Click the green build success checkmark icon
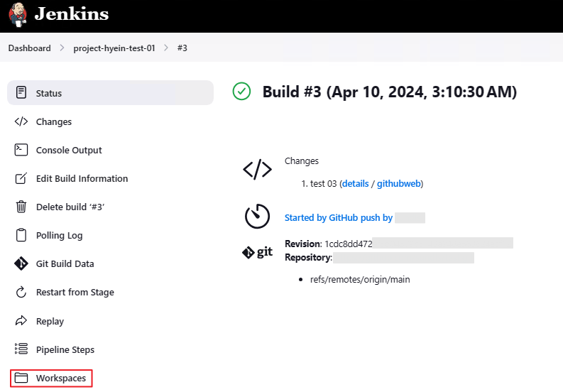 pos(241,92)
